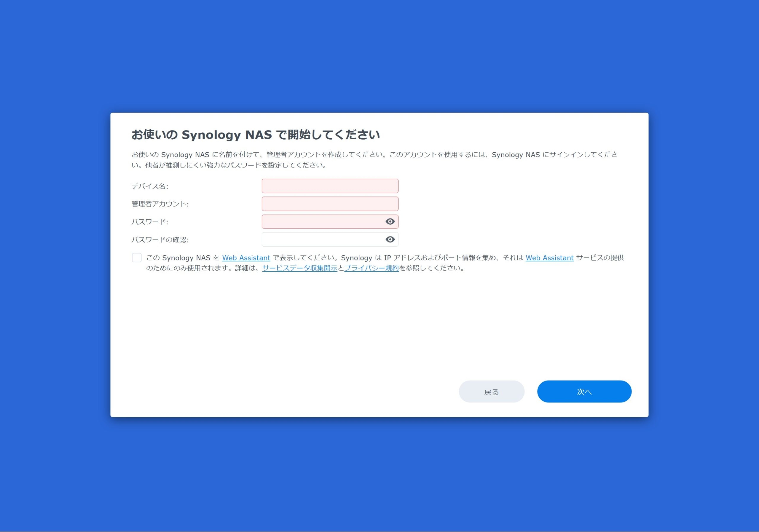The image size is (759, 532).
Task: Focus the デバイス名 input field
Action: tap(330, 186)
